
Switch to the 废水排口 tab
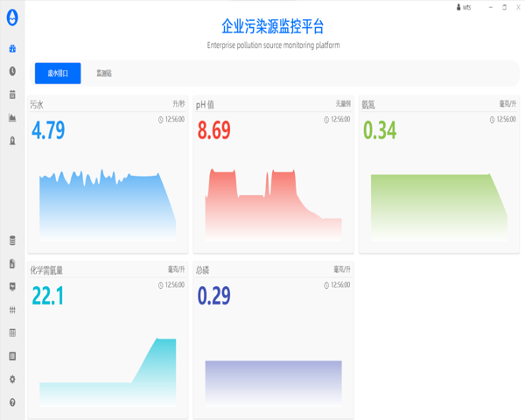coord(58,73)
